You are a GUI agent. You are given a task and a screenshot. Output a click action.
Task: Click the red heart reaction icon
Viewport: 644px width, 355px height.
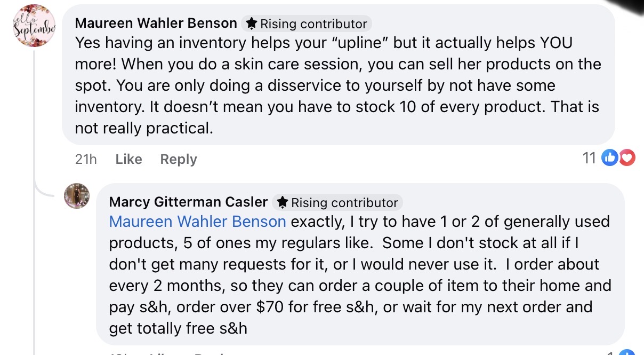tap(626, 158)
